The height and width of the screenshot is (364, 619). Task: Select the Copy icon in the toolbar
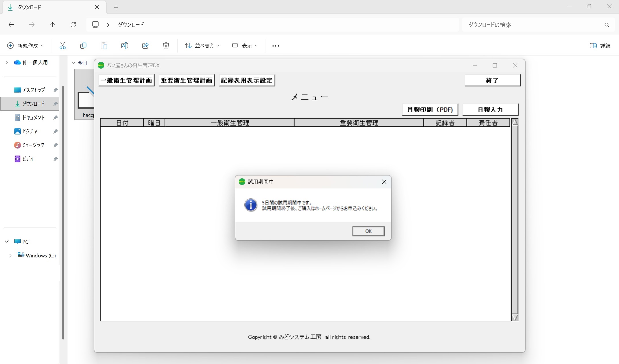pos(83,46)
